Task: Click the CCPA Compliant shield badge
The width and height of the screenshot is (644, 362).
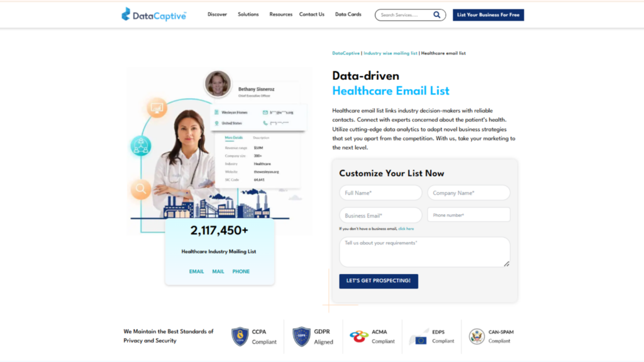Action: pyautogui.click(x=239, y=335)
